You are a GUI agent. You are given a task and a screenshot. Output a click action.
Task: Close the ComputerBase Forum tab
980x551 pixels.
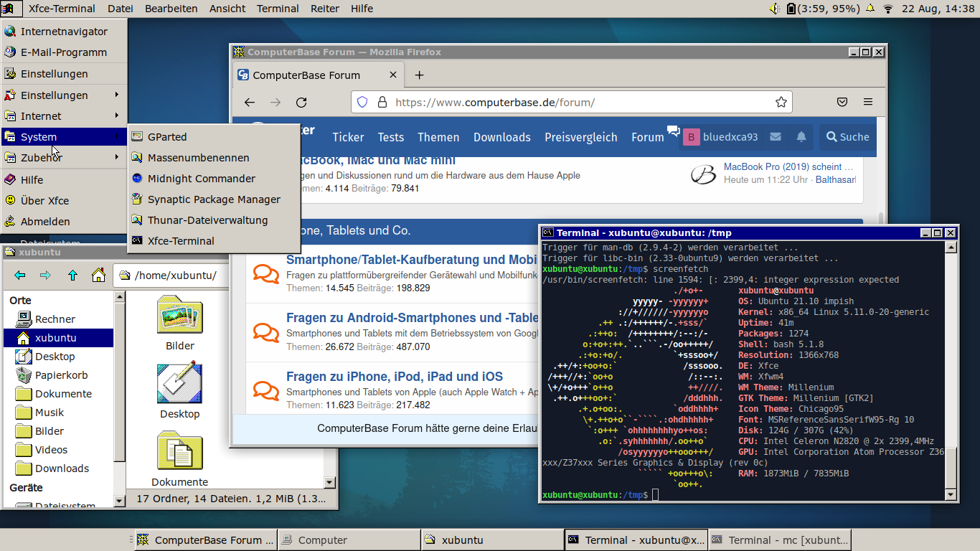click(x=393, y=75)
